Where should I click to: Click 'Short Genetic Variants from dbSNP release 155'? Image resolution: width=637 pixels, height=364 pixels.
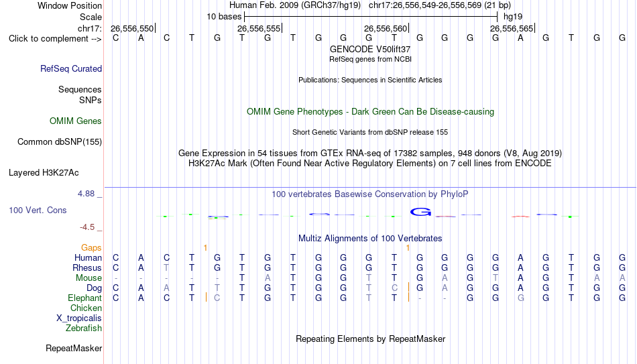[370, 133]
